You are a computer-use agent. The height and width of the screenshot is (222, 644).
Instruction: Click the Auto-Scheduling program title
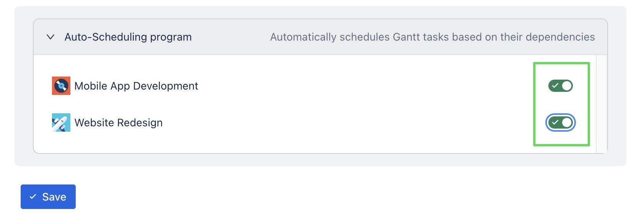[x=128, y=37]
